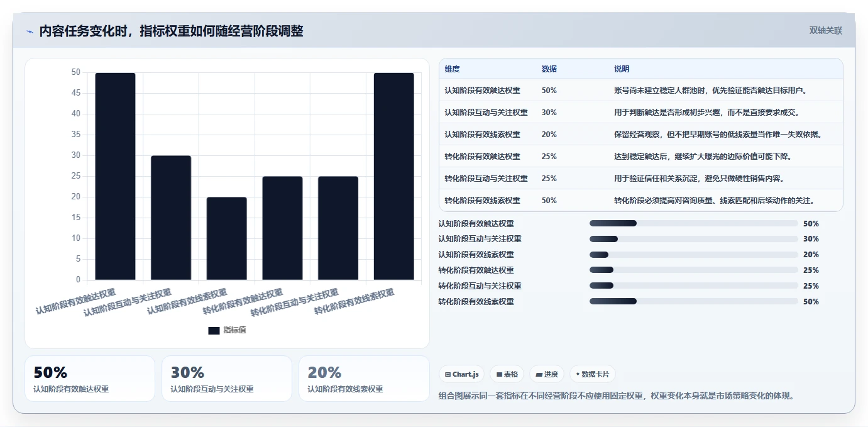Click the chart bar for 转化阶段互动与关注权重
868x427 pixels.
tap(338, 228)
